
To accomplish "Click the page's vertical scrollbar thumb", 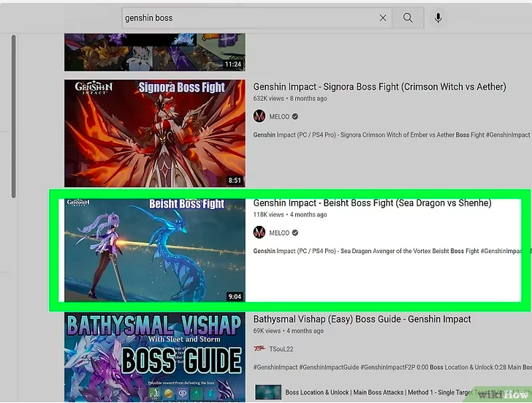I will pyautogui.click(x=14, y=116).
